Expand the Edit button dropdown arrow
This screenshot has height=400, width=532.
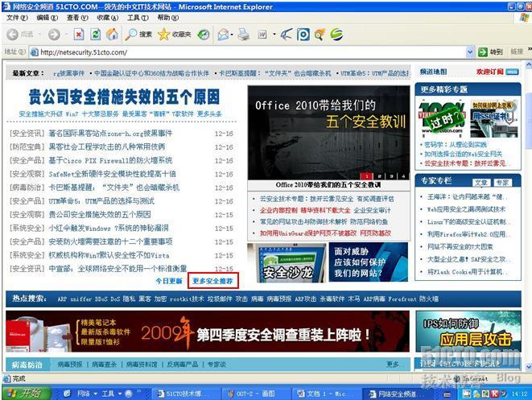[x=274, y=35]
